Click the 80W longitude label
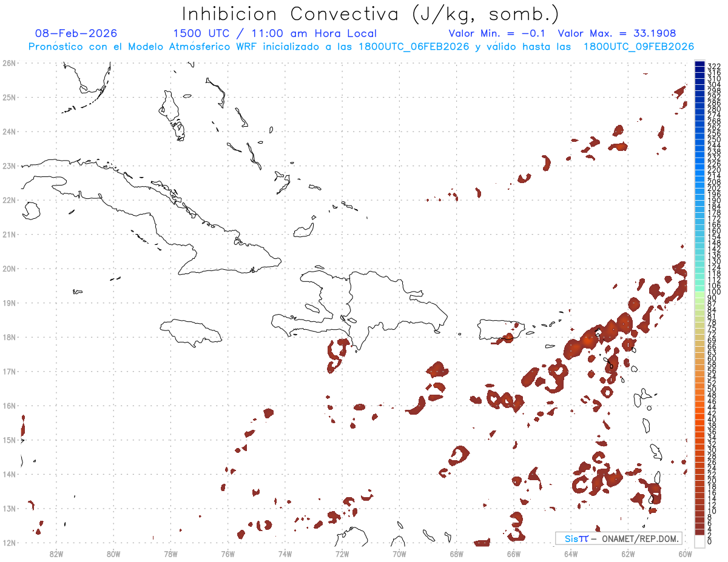 click(x=113, y=554)
